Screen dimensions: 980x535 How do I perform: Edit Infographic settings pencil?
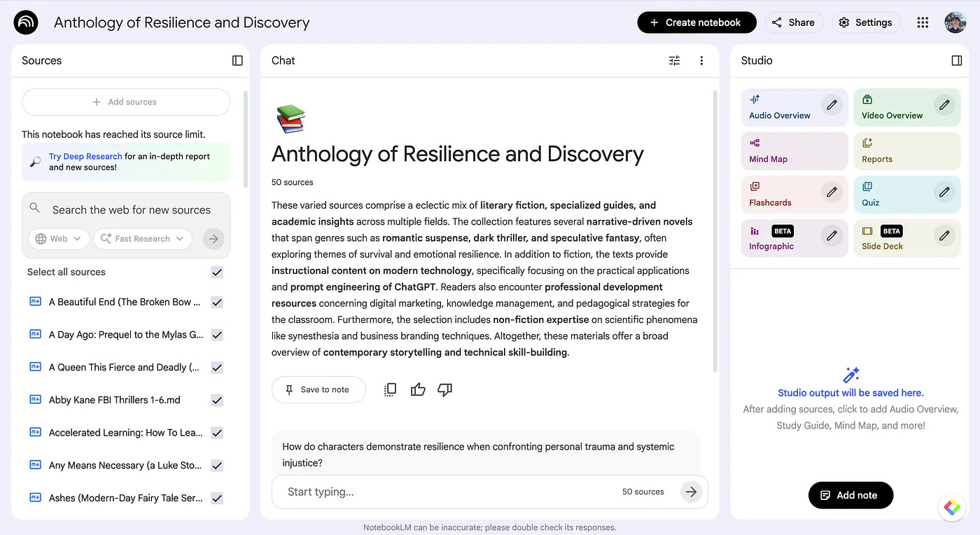point(832,236)
